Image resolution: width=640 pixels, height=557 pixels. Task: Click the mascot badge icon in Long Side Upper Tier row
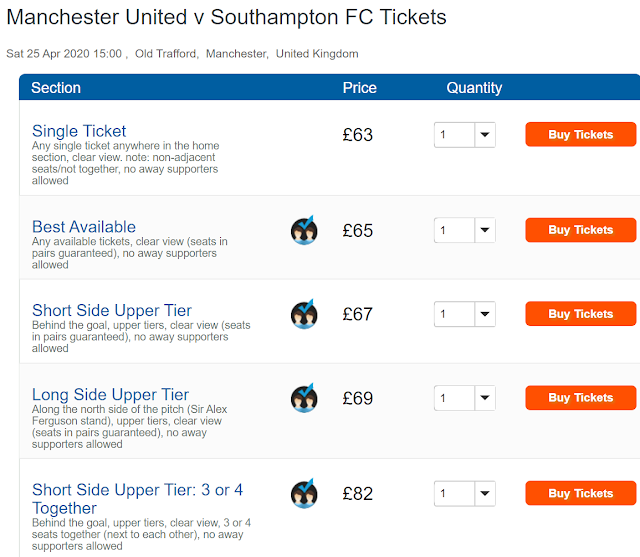click(x=304, y=398)
